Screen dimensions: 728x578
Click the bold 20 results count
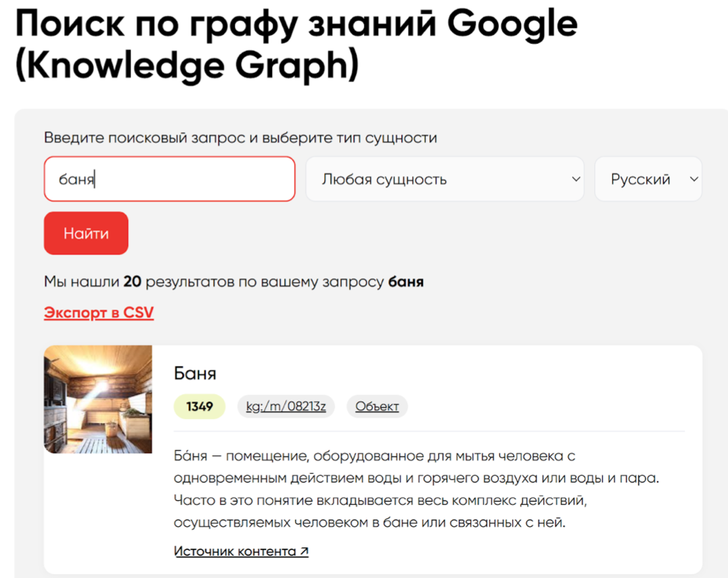click(132, 282)
